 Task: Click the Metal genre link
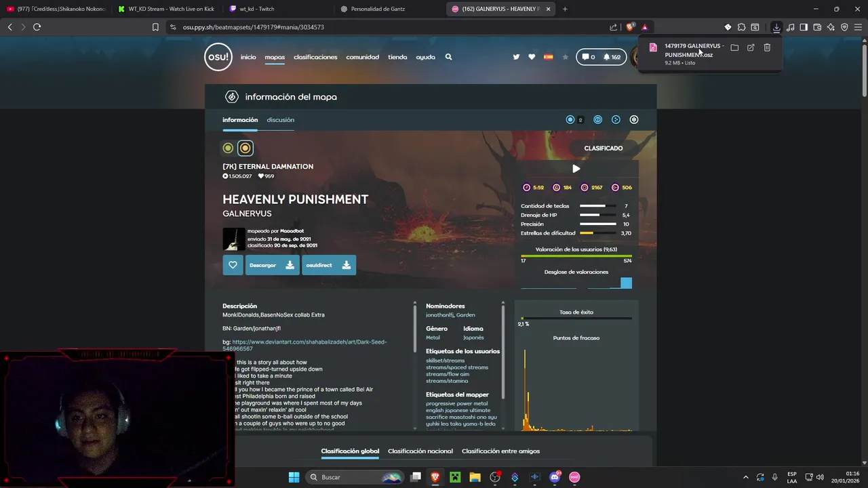[x=433, y=338]
